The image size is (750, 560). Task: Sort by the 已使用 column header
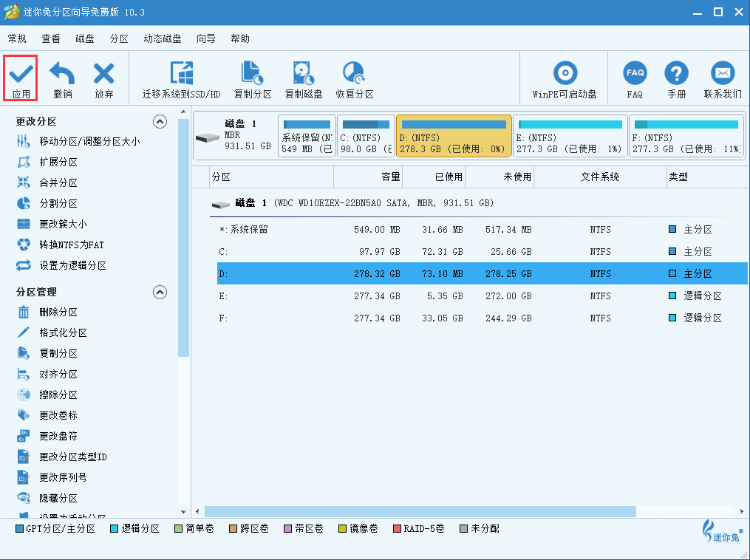(x=434, y=177)
